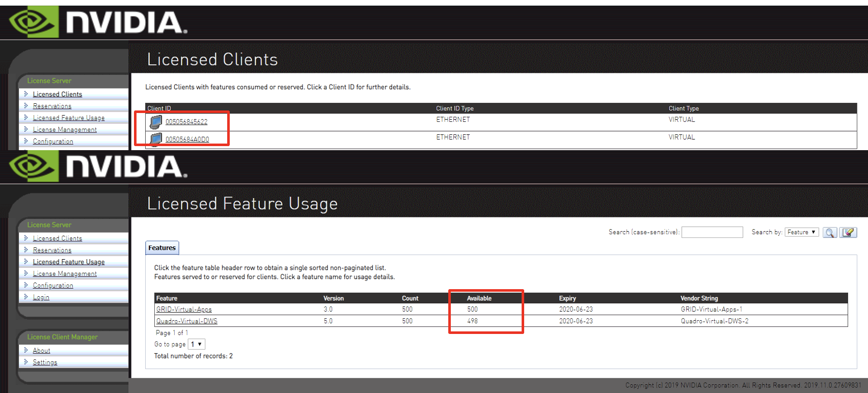
Task: Open the Go to page dropdown
Action: [x=197, y=344]
